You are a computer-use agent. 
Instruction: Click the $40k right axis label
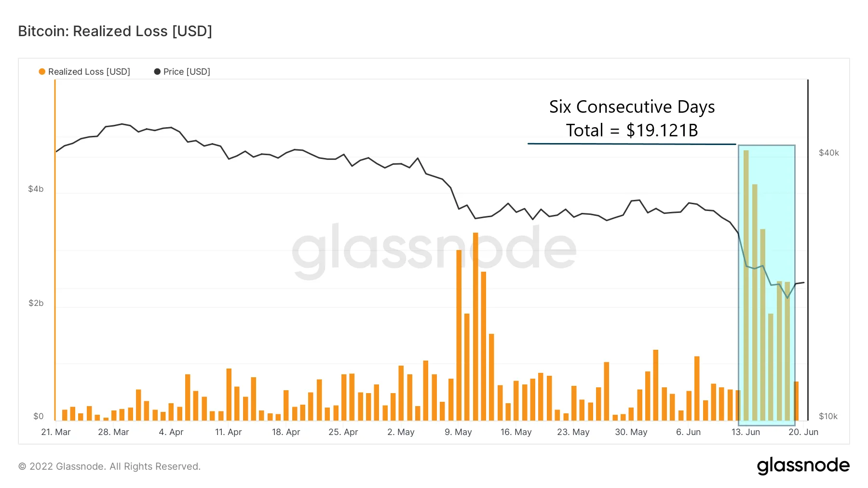pos(829,153)
